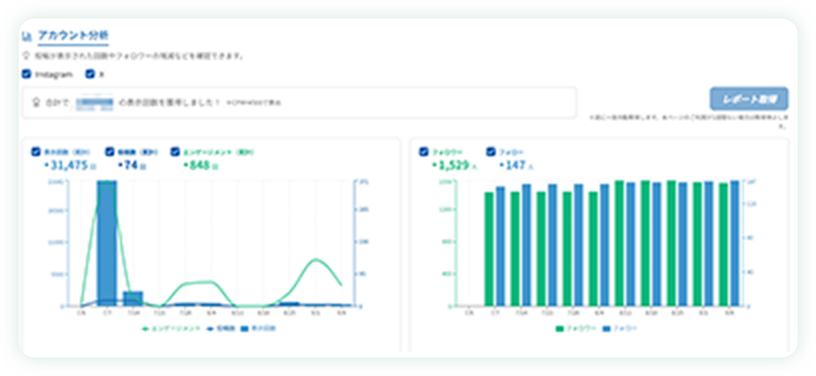Screen dimensions: 816x376
Task: Uncheck the Instagram checkbox
Action: (x=27, y=74)
